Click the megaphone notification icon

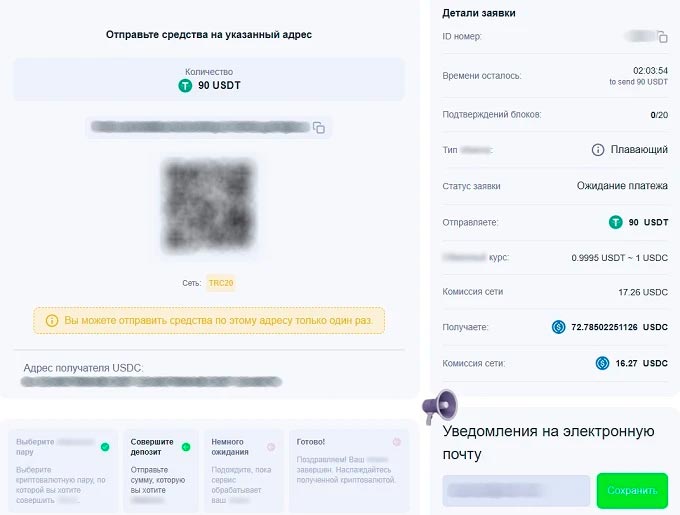point(439,405)
